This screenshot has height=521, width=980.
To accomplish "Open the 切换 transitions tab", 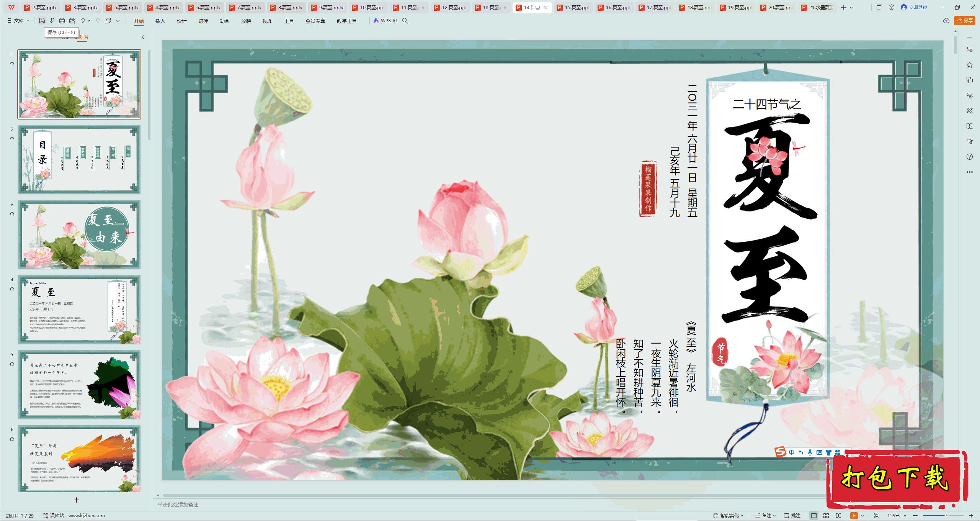I will (x=203, y=21).
